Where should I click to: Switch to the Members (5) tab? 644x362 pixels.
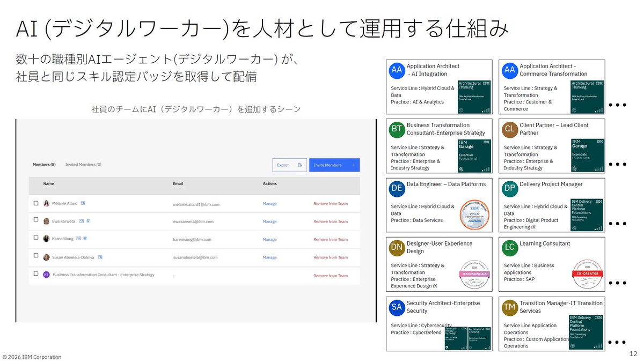pos(44,165)
